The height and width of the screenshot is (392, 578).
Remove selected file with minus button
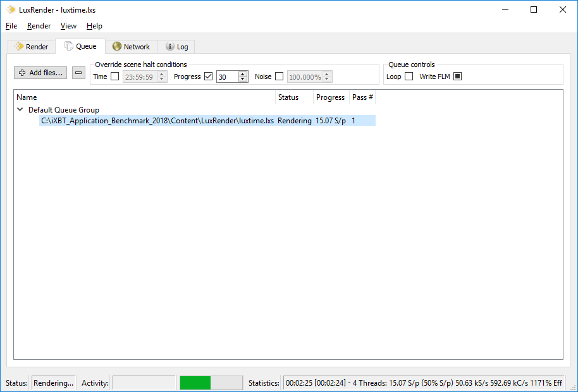point(78,73)
